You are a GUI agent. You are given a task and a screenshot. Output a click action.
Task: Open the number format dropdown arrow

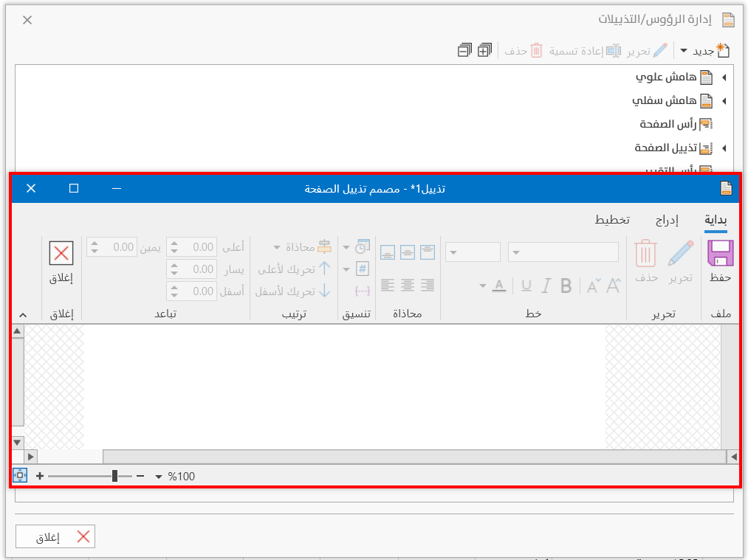pyautogui.click(x=346, y=270)
